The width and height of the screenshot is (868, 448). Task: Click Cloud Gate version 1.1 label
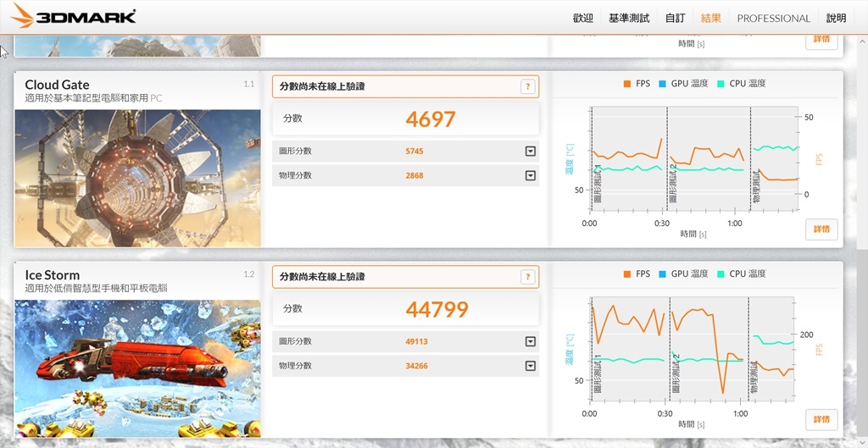coord(248,84)
